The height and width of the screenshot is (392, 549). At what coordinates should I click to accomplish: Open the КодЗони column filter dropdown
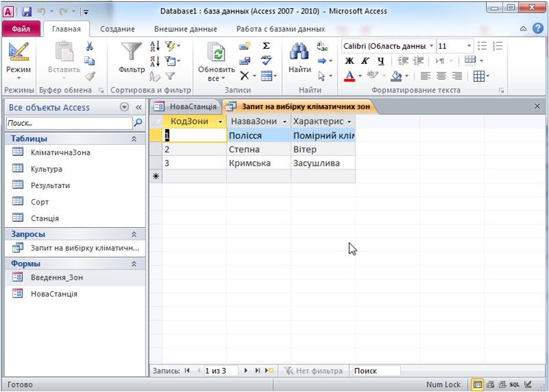click(220, 122)
